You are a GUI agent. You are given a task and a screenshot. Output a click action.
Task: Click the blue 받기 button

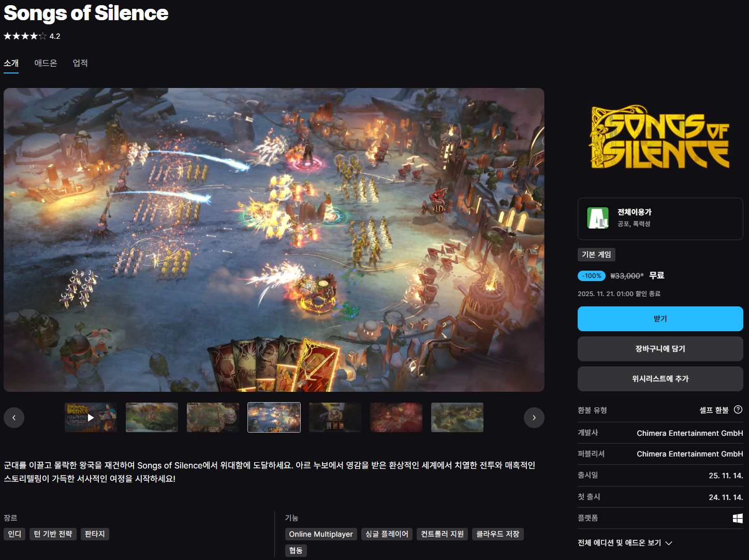(660, 319)
